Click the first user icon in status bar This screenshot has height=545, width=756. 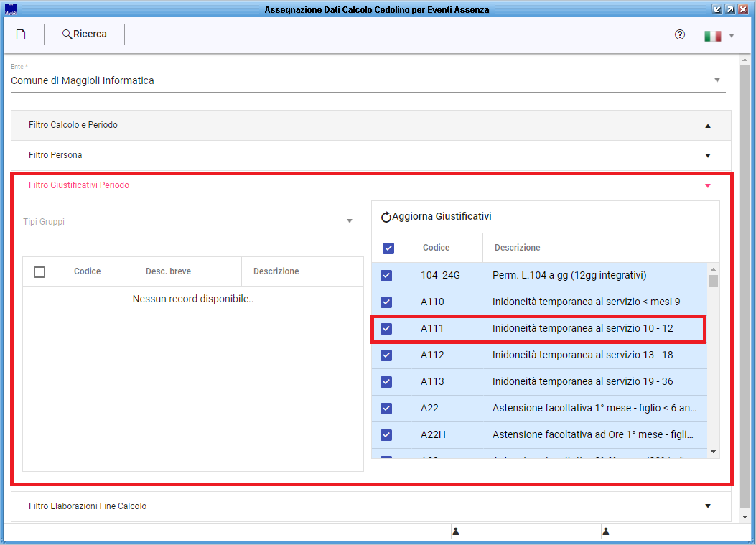point(455,531)
